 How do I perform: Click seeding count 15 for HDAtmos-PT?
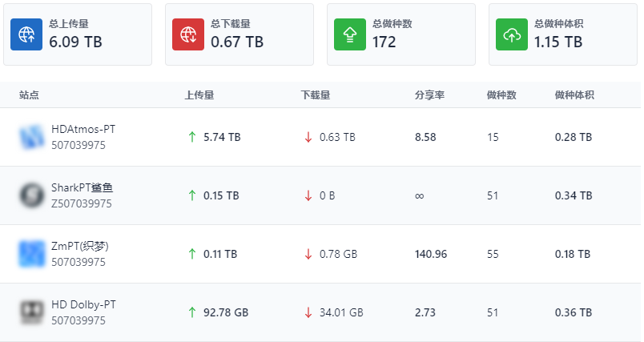pyautogui.click(x=493, y=137)
